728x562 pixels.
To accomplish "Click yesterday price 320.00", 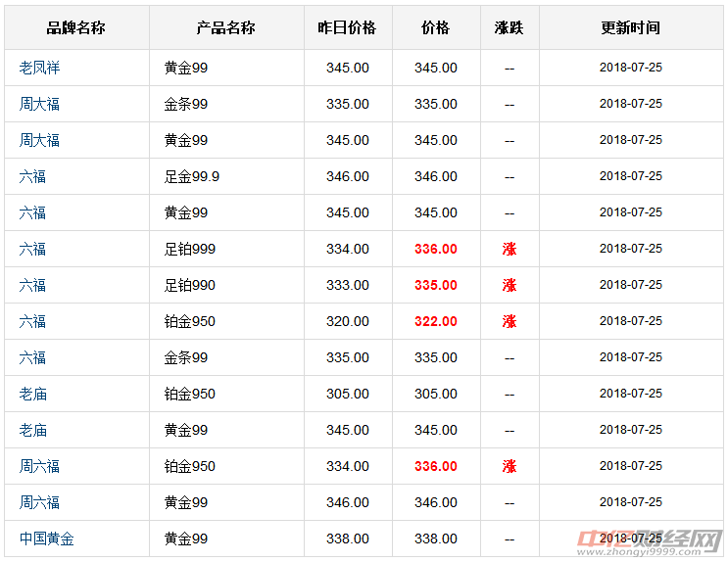I will click(x=348, y=321).
